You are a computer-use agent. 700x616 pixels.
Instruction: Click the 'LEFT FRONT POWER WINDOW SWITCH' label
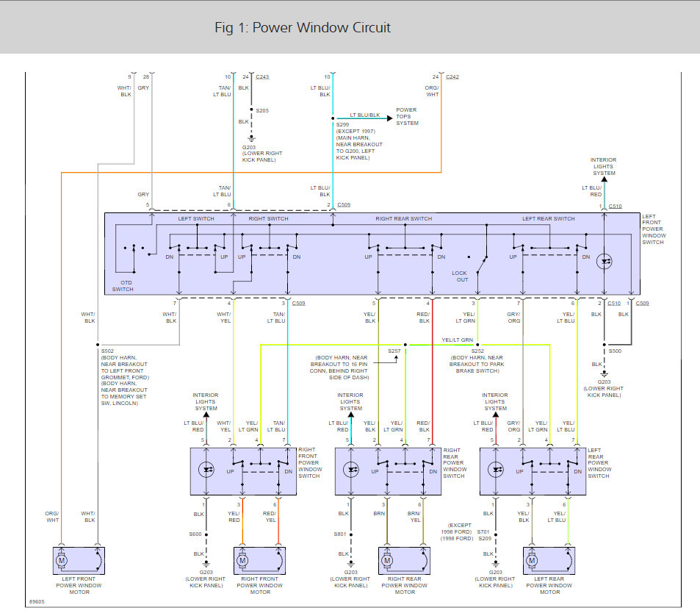coord(654,229)
